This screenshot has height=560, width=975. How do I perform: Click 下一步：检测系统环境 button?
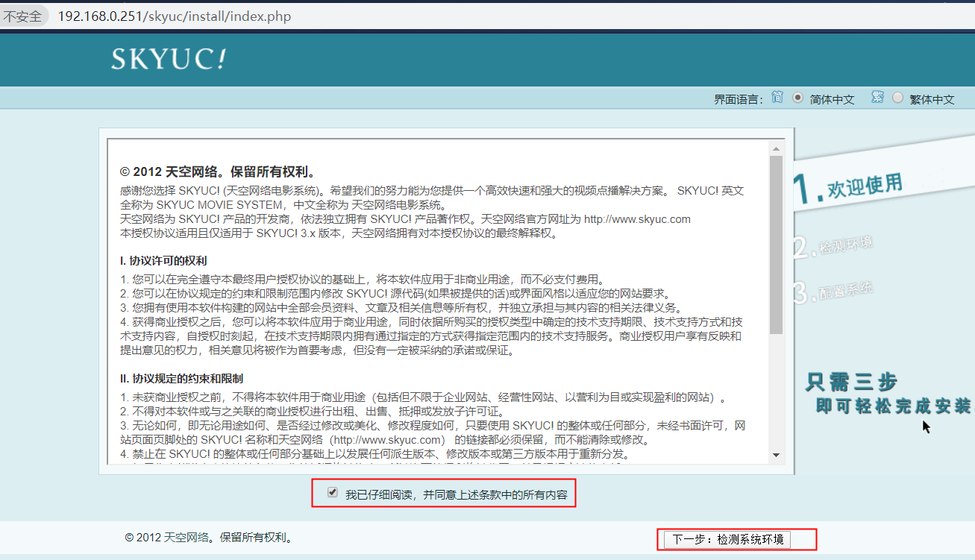(x=727, y=539)
